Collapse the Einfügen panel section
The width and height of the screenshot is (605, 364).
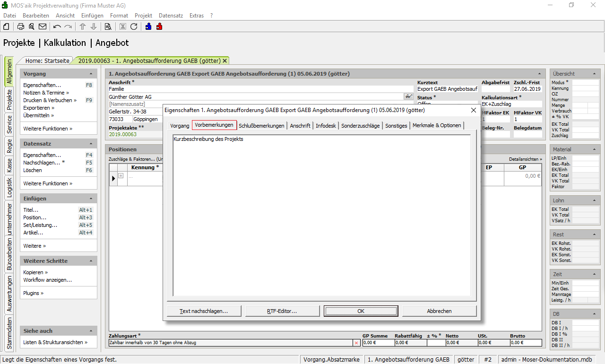pyautogui.click(x=91, y=199)
